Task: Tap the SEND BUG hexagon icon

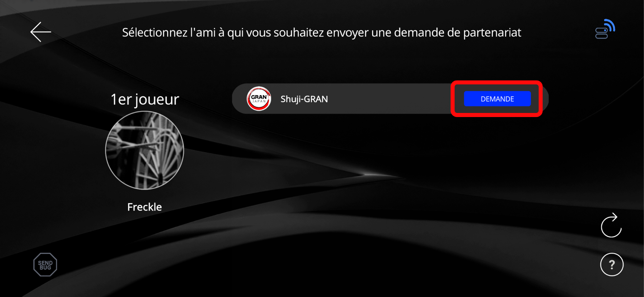Action: (45, 265)
